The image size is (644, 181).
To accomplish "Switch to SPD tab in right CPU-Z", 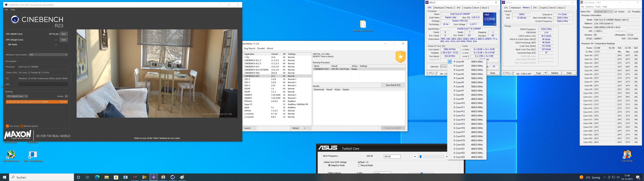I will coord(535,8).
